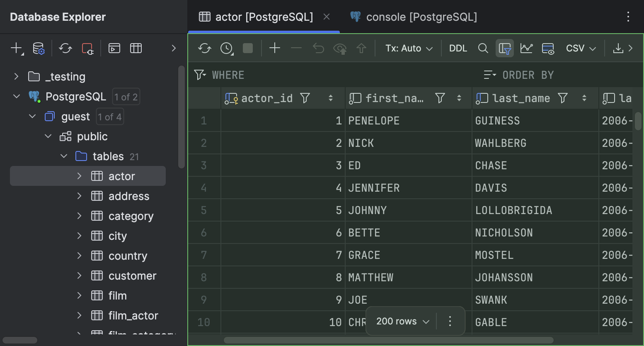
Task: Sort by the last_name column arrows
Action: click(584, 98)
